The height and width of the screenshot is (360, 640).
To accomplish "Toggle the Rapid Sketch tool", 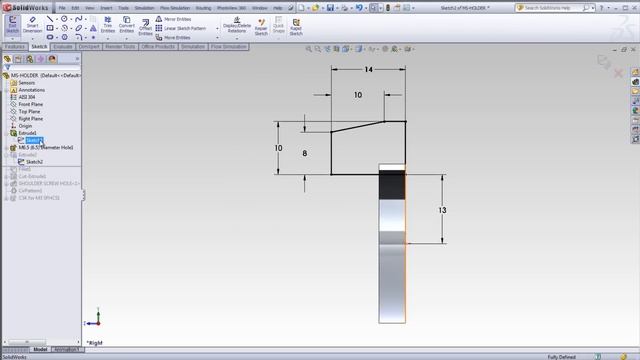I will (296, 27).
